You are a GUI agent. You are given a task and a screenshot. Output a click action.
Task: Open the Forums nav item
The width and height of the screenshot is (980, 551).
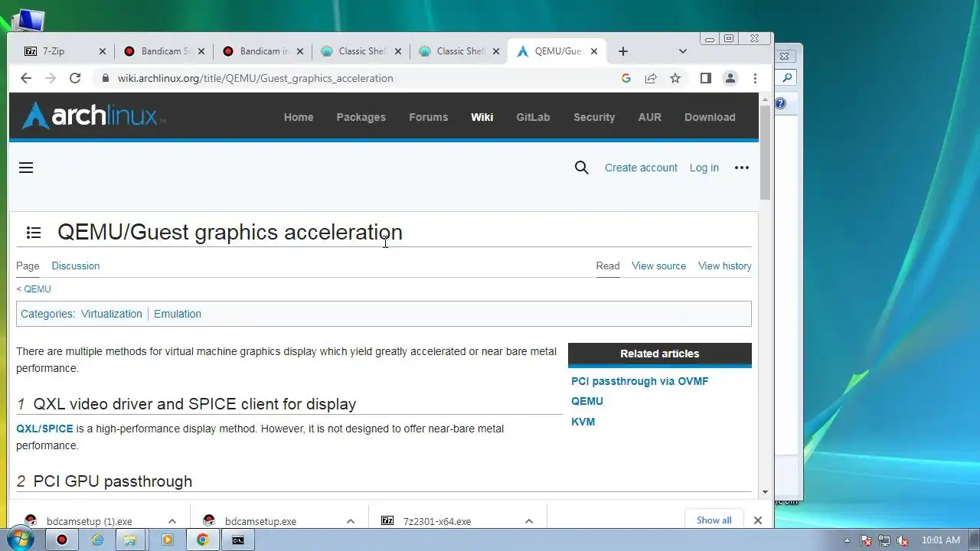point(428,117)
